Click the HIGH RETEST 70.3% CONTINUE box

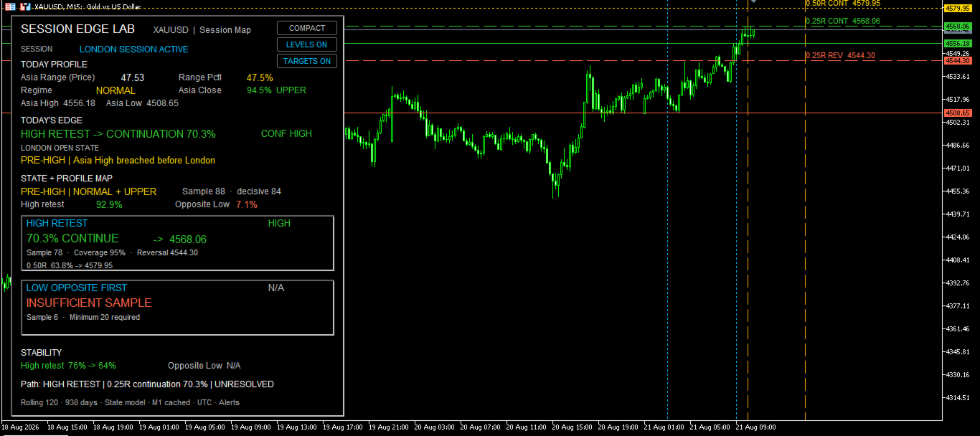[x=178, y=243]
